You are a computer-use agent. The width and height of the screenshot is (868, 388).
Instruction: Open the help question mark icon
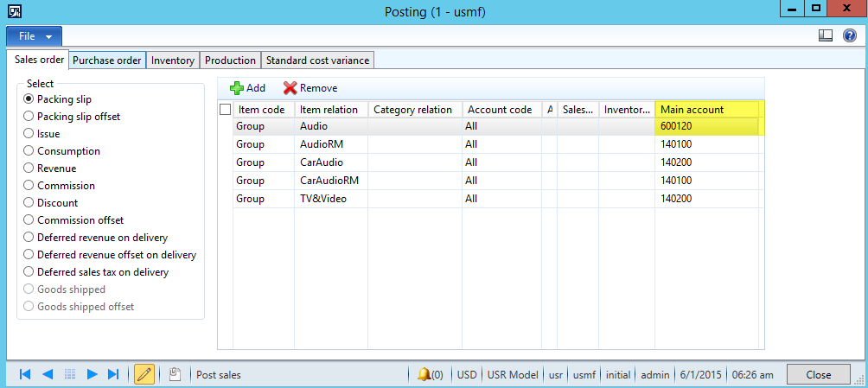pos(849,36)
